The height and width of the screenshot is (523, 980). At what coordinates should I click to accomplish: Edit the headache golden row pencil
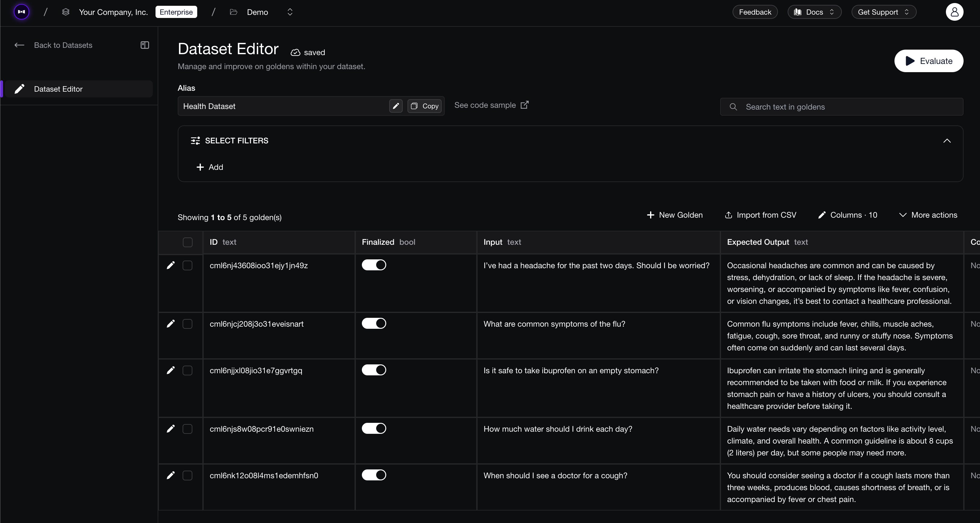click(171, 265)
